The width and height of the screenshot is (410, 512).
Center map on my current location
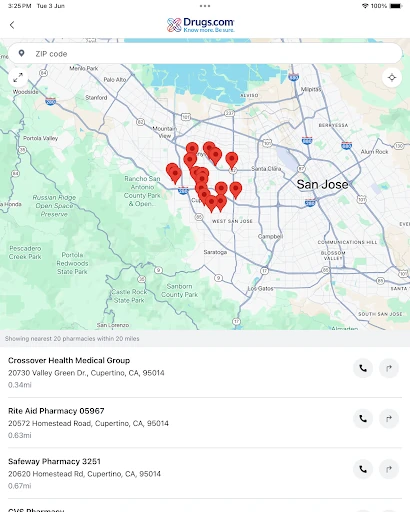point(392,78)
